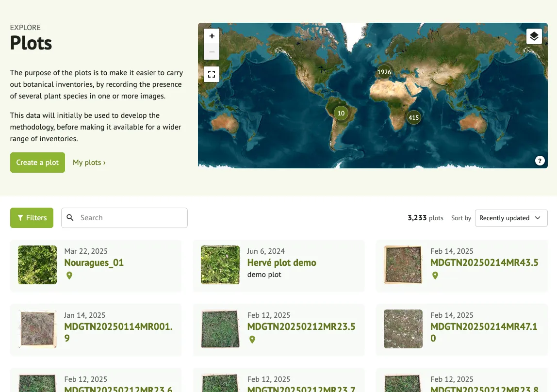Screen dimensions: 557x392
Task: Go to My plots link
Action: 89,163
